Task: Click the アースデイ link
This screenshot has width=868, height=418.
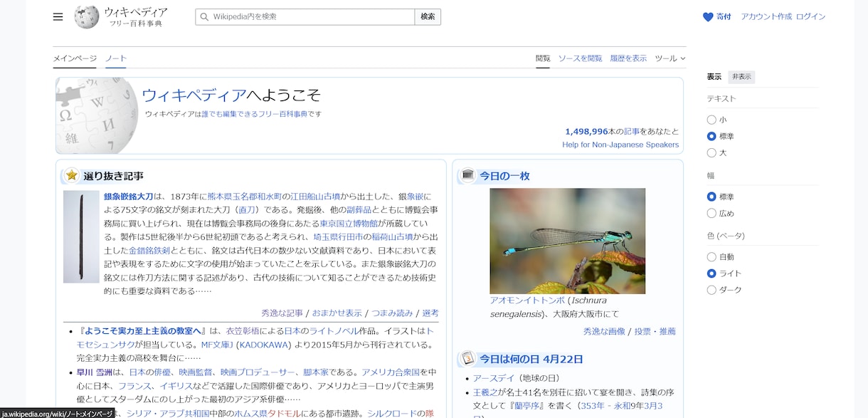Action: pos(494,378)
